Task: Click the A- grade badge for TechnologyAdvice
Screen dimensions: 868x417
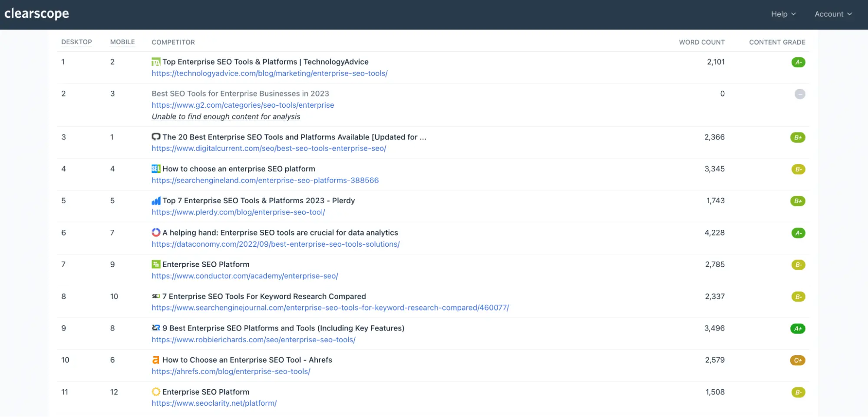Action: pos(798,62)
